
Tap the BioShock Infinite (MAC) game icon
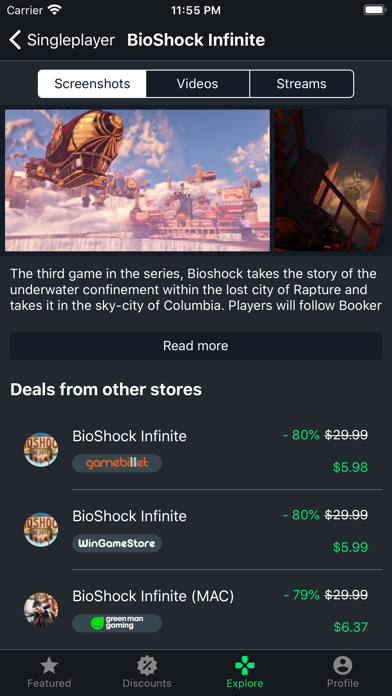coord(41,609)
